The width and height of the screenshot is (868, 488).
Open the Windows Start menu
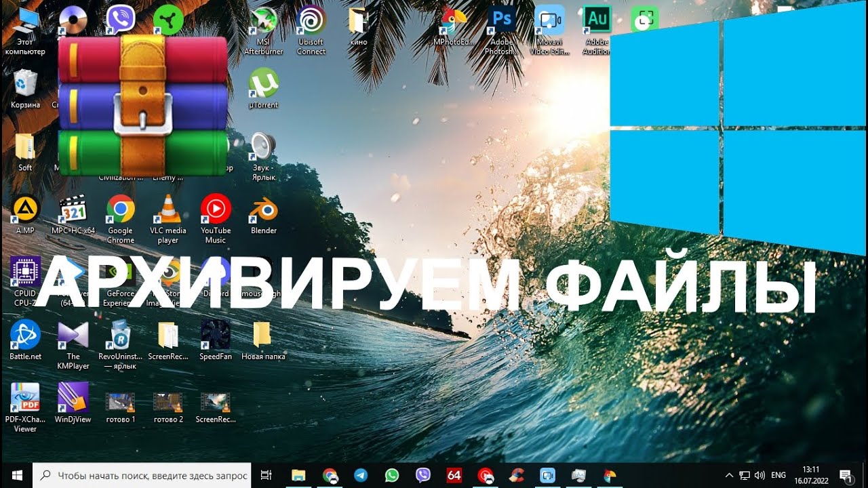pyautogui.click(x=16, y=475)
